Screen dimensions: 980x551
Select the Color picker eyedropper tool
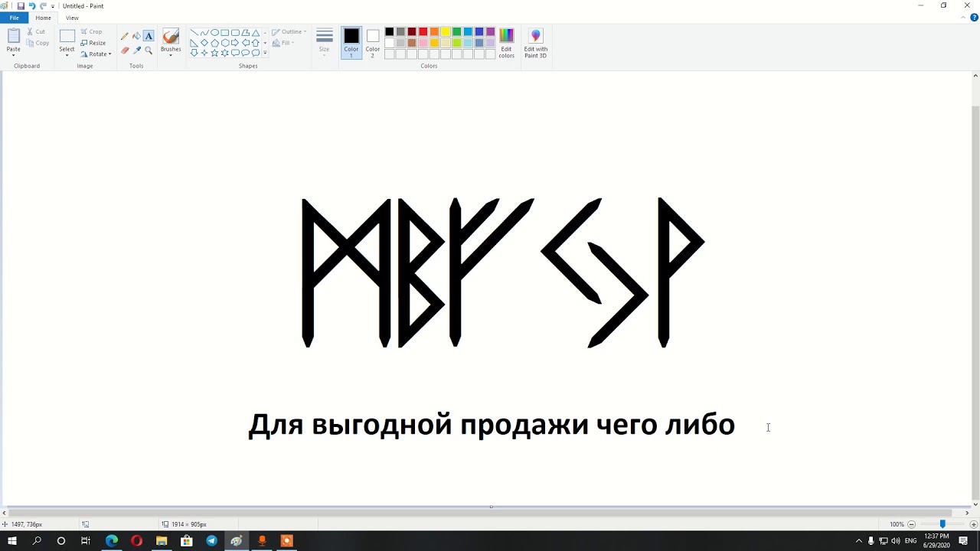point(136,51)
